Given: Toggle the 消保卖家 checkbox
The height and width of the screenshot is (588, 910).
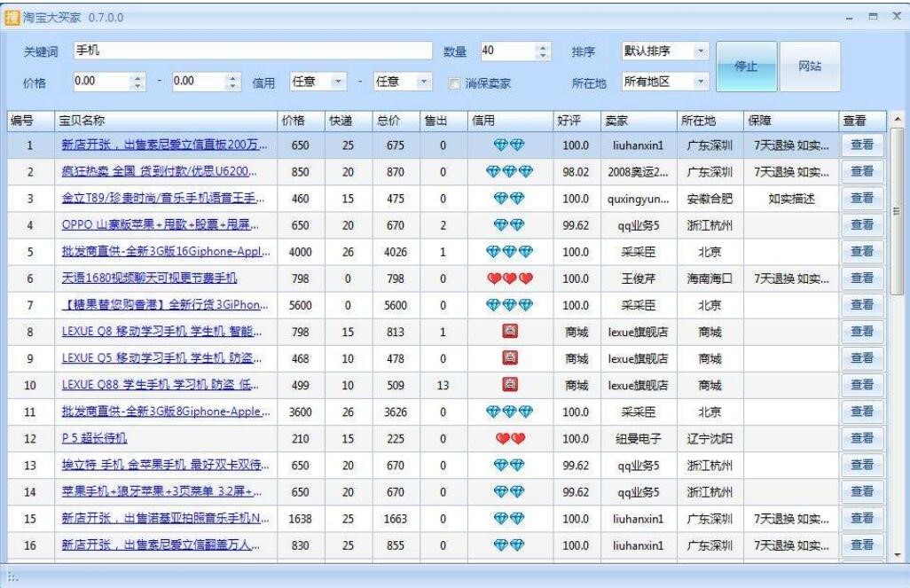Looking at the screenshot, I should point(454,83).
